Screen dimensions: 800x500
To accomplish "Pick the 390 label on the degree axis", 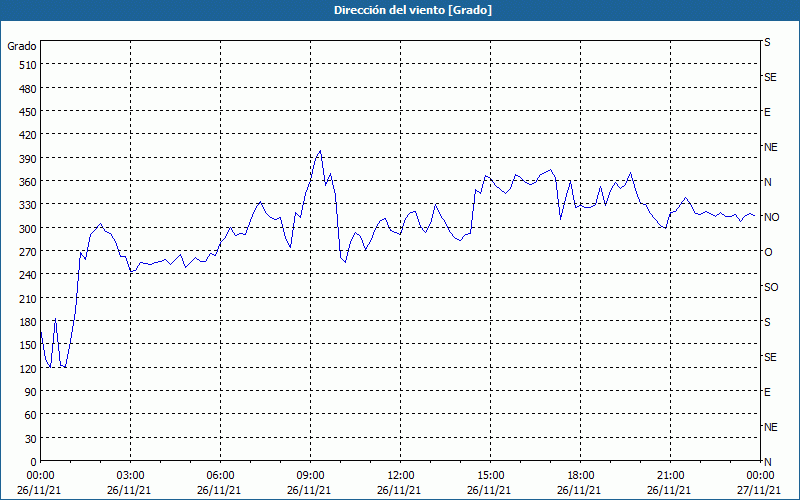I will (x=28, y=159).
